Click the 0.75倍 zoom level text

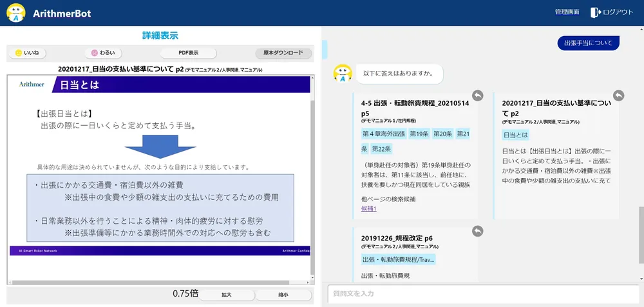point(185,294)
